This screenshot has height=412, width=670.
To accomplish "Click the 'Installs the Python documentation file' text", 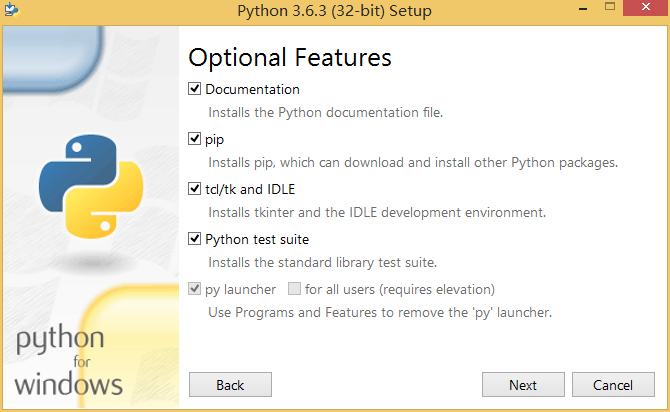I will 325,112.
